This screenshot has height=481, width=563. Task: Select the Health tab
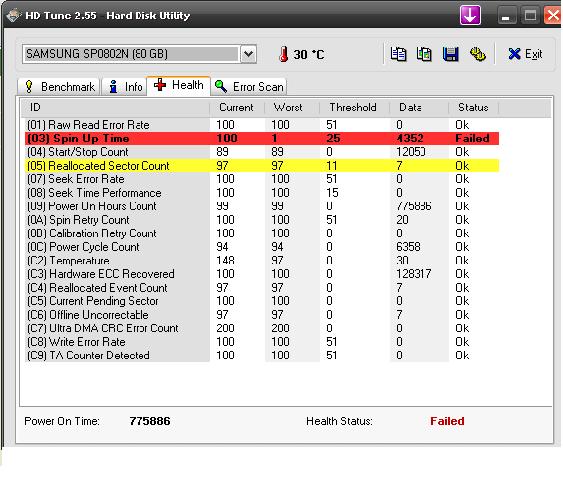coord(178,85)
